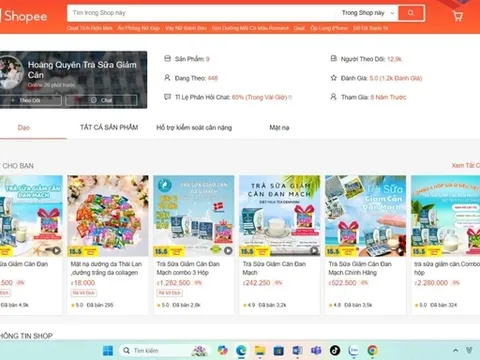Click the 'Người Theo Dõi' followers icon

click(x=333, y=59)
